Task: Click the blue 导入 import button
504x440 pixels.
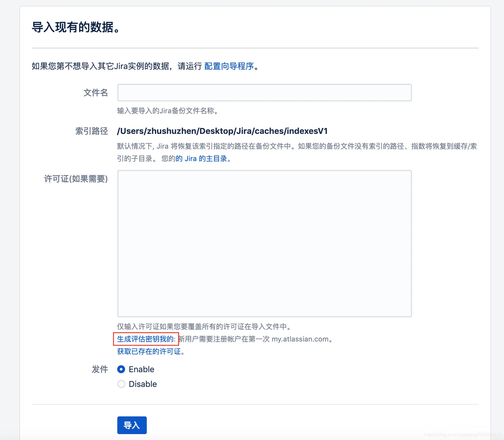Action: (x=132, y=425)
